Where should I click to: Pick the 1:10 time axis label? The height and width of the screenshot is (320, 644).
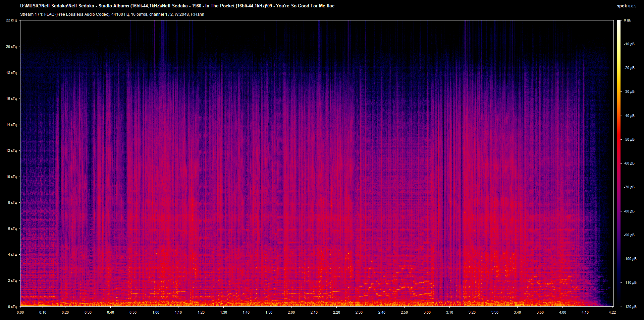point(178,312)
